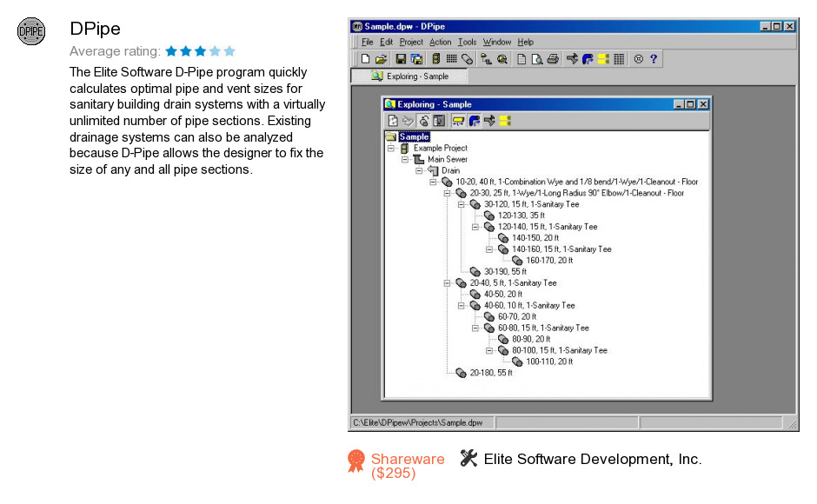Image resolution: width=817 pixels, height=504 pixels.
Task: Click the print preview icon
Action: pos(536,59)
